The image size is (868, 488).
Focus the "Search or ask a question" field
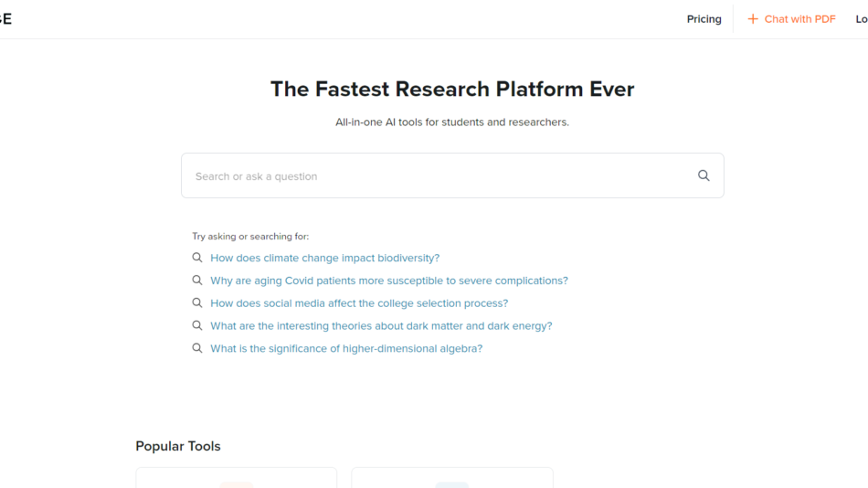point(439,175)
